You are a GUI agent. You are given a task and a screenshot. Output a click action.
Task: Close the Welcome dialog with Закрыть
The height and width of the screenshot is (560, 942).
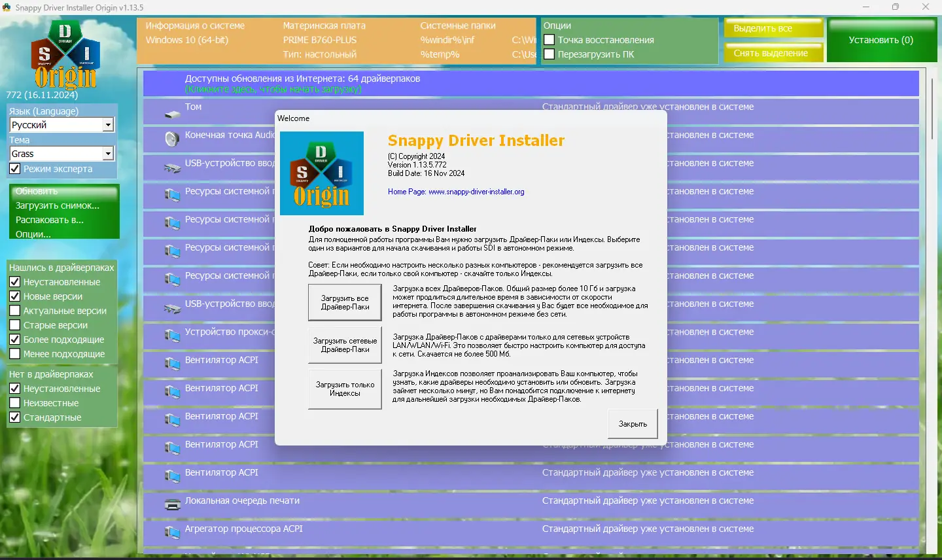(633, 424)
